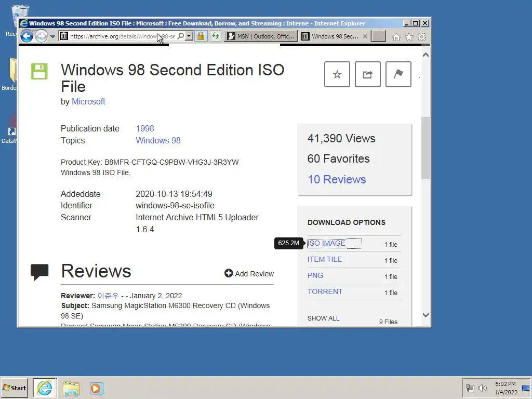The width and height of the screenshot is (532, 399).
Task: Click the green floppy disk software icon
Action: click(x=39, y=71)
